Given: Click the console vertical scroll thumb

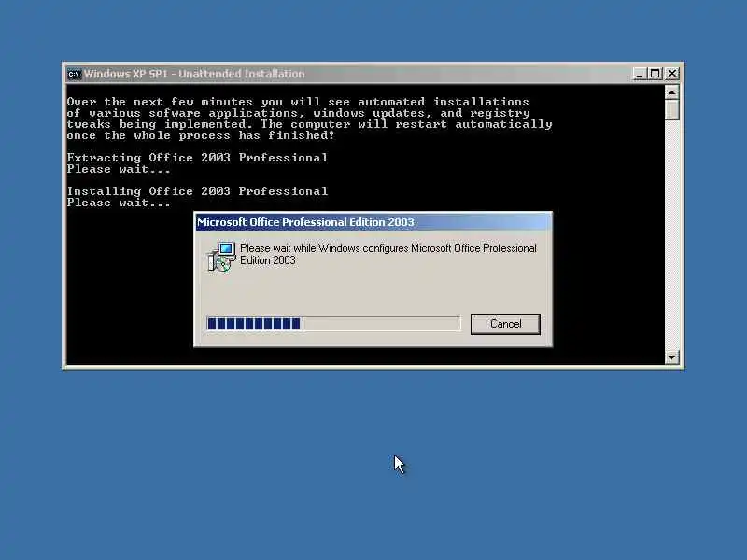Looking at the screenshot, I should click(x=671, y=110).
